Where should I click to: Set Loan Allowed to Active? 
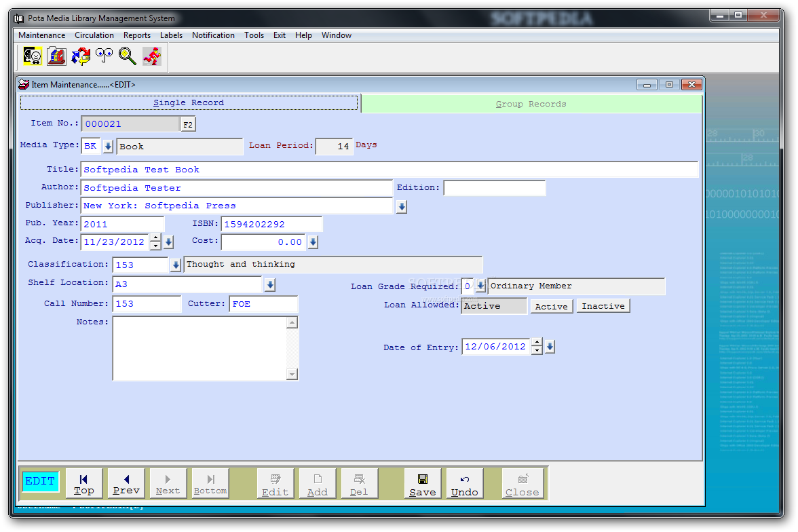coord(552,307)
